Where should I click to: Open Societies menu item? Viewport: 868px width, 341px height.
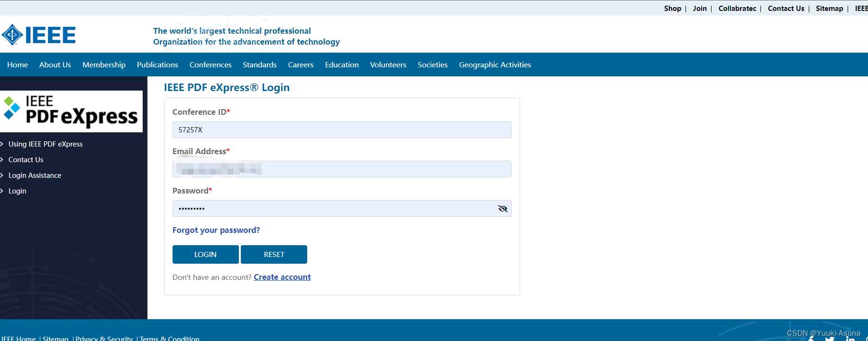[432, 65]
